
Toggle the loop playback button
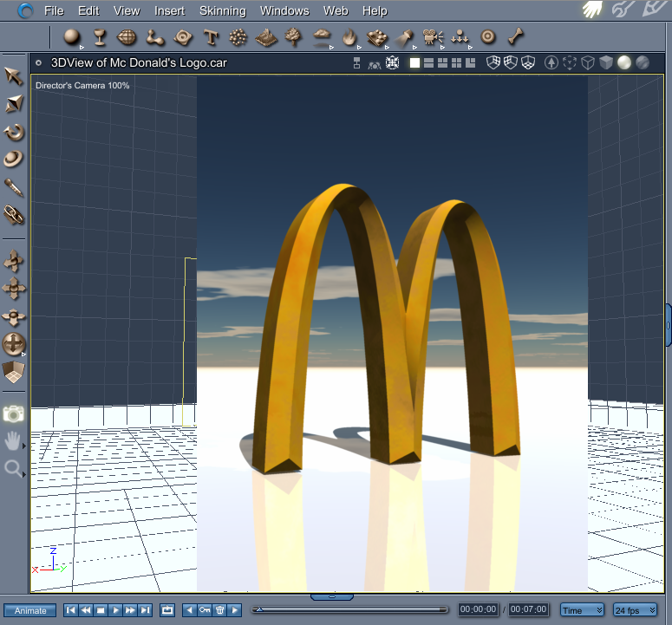(167, 609)
